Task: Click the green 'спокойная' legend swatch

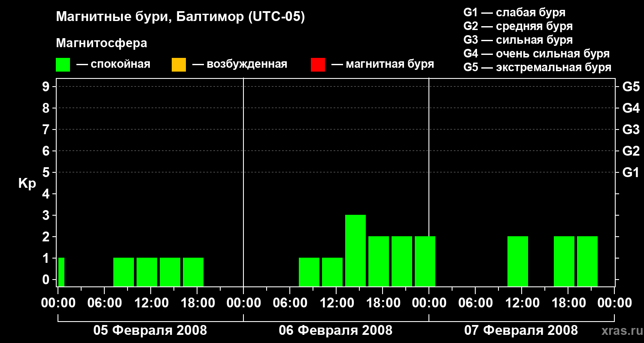Action: pos(63,65)
